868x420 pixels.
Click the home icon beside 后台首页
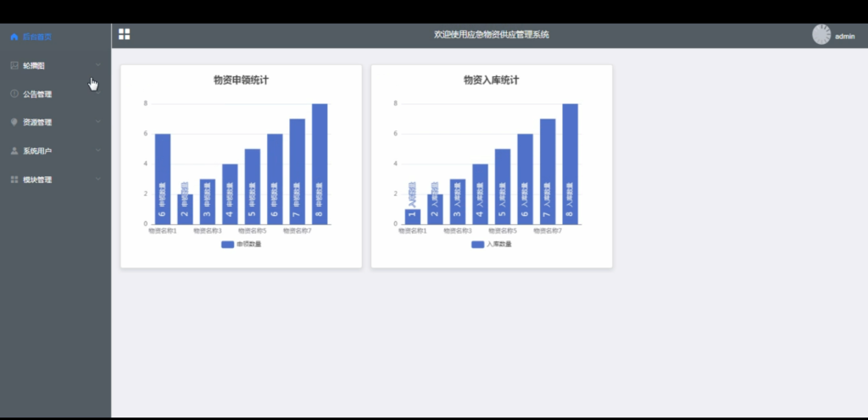14,37
